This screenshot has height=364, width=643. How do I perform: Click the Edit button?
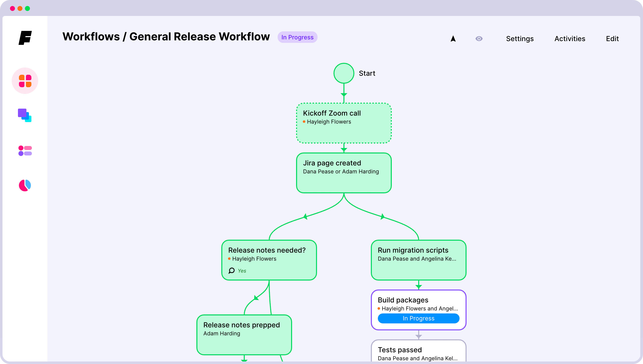coord(612,39)
